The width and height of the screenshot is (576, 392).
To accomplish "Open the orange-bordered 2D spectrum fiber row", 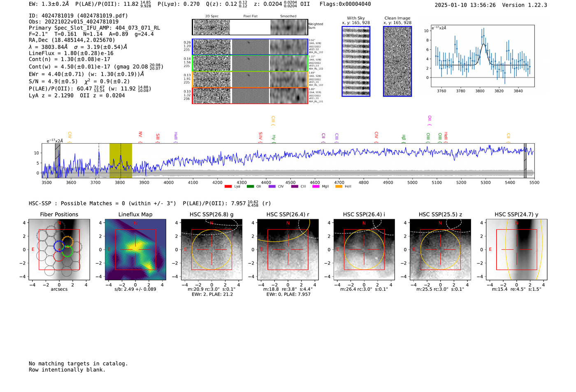I will (x=250, y=79).
